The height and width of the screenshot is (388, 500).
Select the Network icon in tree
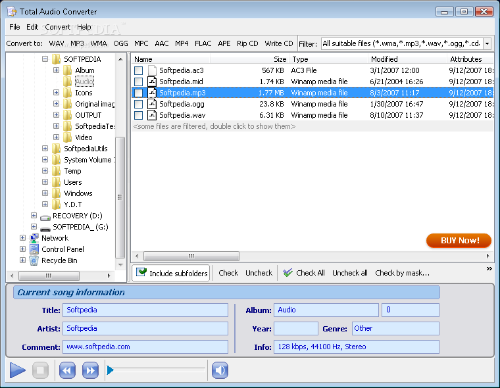(34, 238)
